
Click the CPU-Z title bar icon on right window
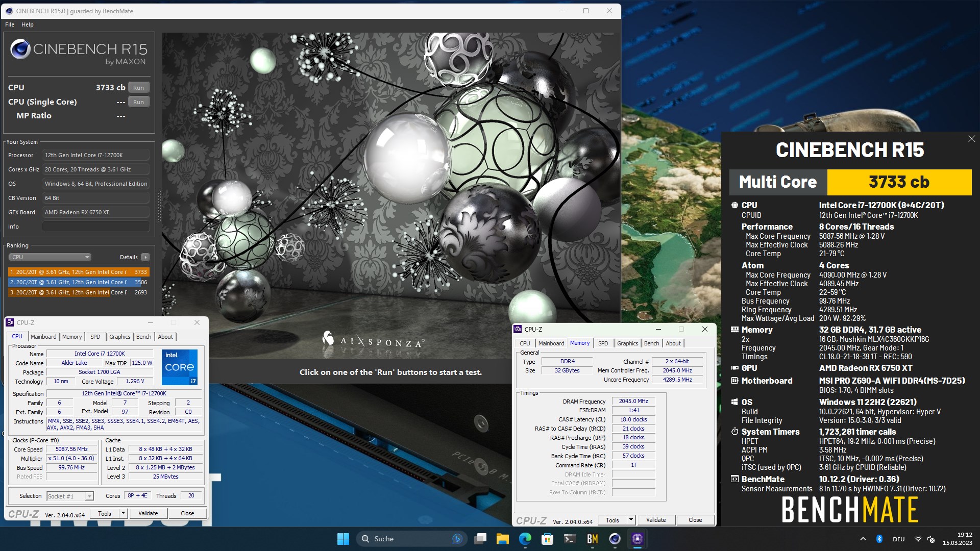pyautogui.click(x=518, y=329)
